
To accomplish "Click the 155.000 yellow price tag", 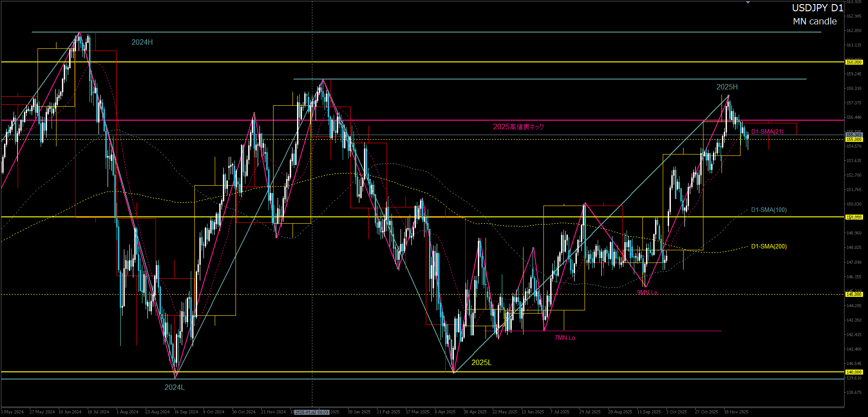I will 854,140.
